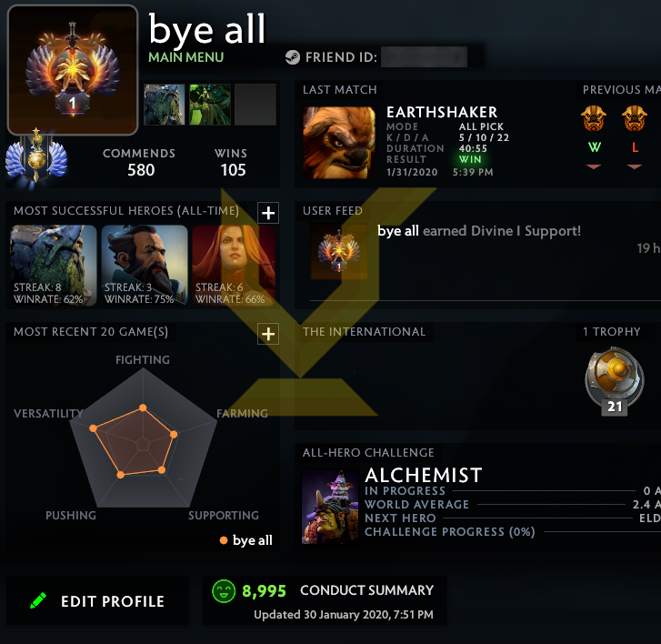Select the second featured hero slot
Screen dimensions: 661x644
coord(210,105)
